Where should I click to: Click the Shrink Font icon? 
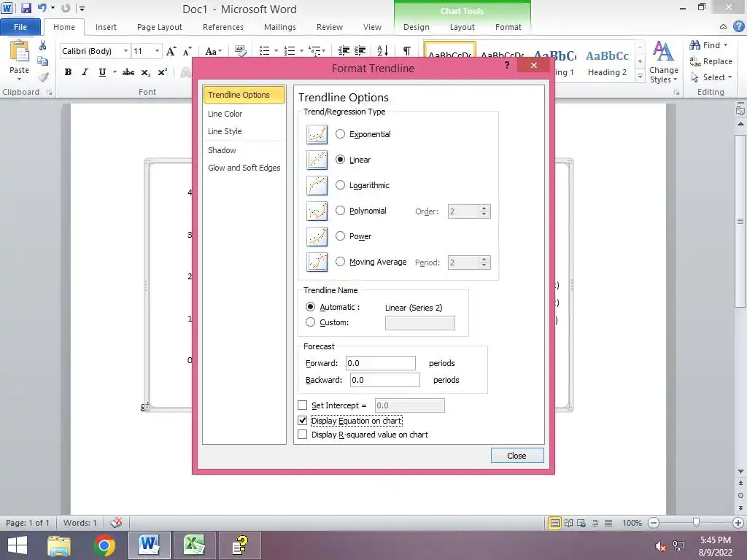[x=187, y=51]
